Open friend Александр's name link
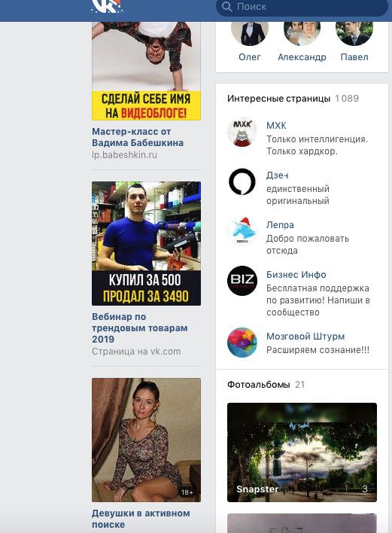The height and width of the screenshot is (533, 392). pos(302,57)
